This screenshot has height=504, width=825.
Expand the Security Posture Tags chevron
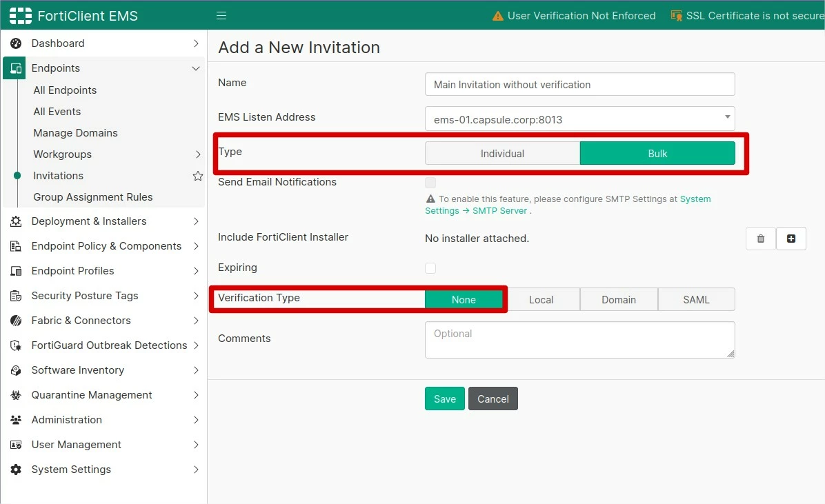196,296
